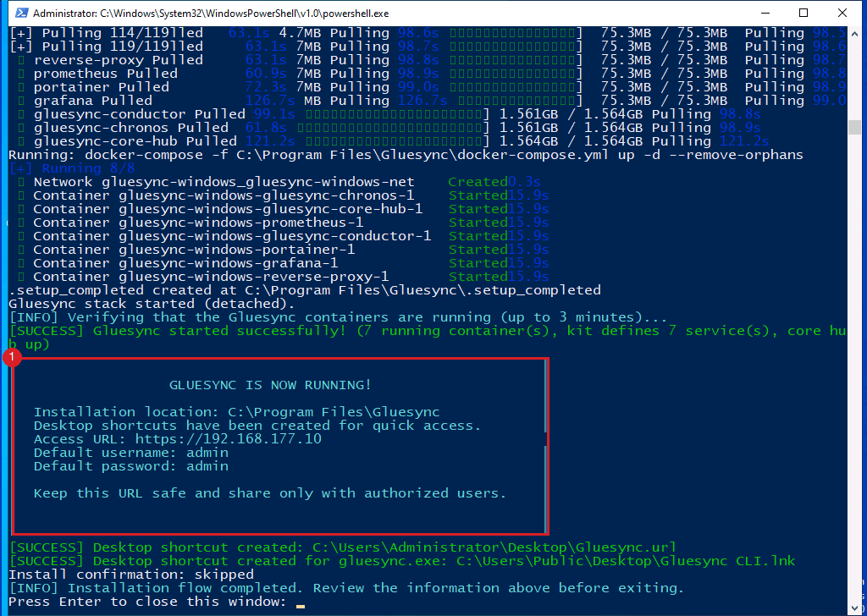This screenshot has height=616, width=867.
Task: Click 'Network gluesync-windows_gluesync-windows-net' row
Action: 279,182
